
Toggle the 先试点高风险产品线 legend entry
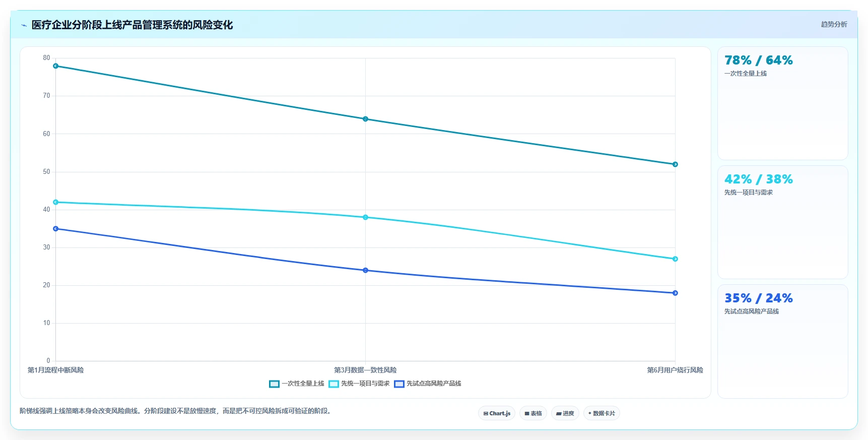click(428, 384)
